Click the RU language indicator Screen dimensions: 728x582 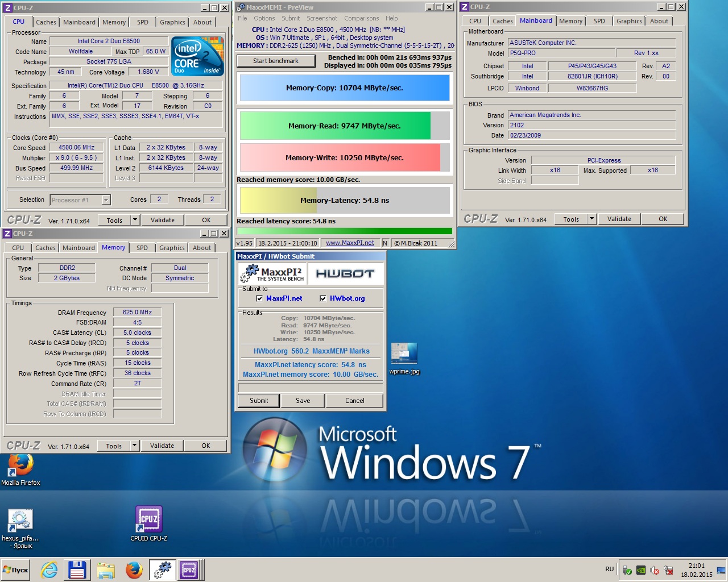[x=609, y=569]
